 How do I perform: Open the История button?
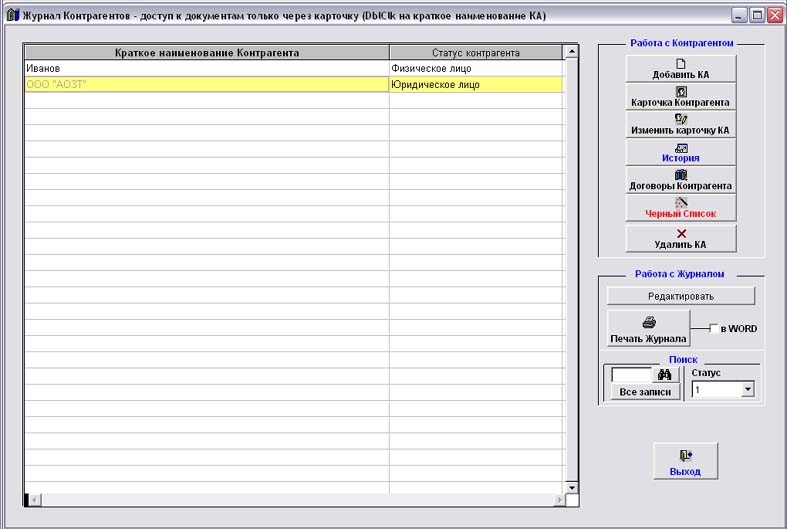click(681, 152)
